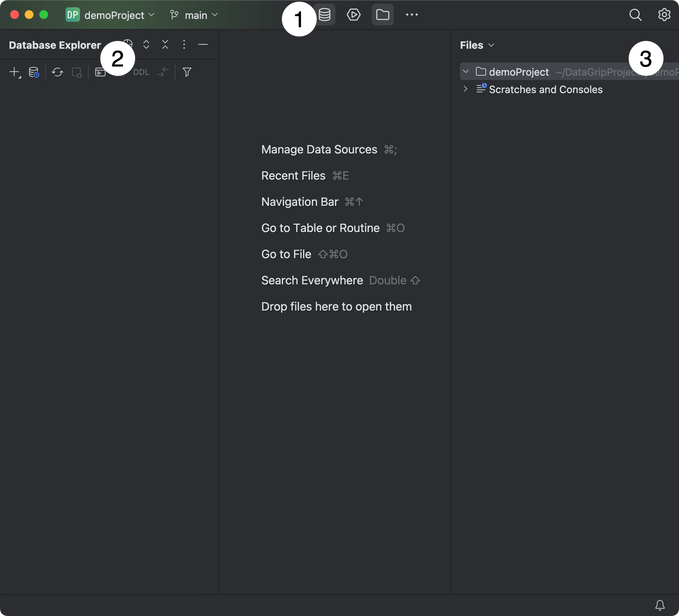Toggle the Files tool window
679x616 pixels.
pyautogui.click(x=382, y=15)
